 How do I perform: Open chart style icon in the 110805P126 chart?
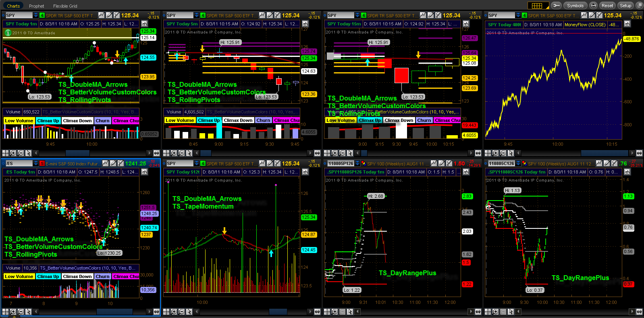[x=434, y=163]
